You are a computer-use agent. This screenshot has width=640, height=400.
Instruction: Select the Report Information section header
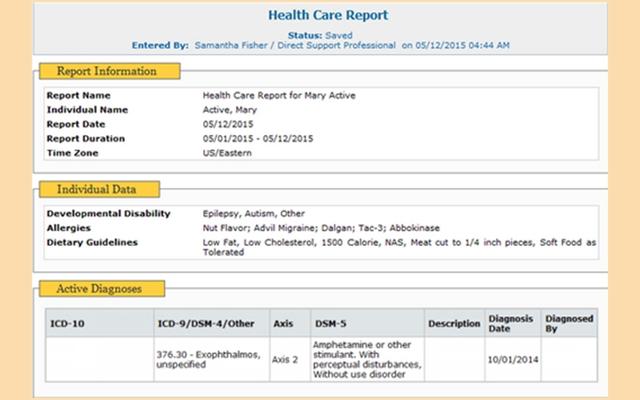coord(107,71)
